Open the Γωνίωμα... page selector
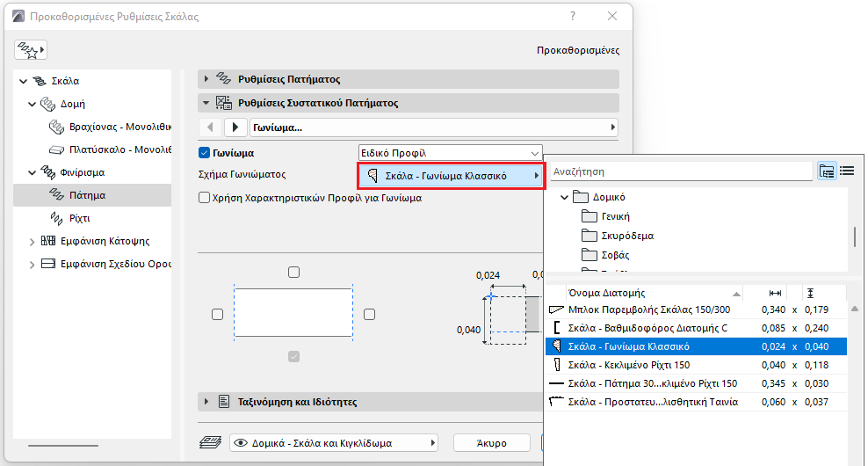The width and height of the screenshot is (868, 466). [433, 127]
